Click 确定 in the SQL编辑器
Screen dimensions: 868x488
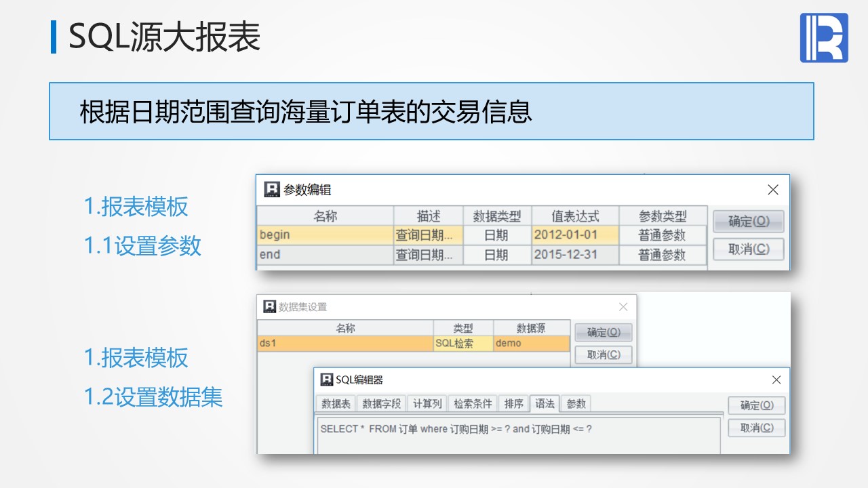pos(756,405)
